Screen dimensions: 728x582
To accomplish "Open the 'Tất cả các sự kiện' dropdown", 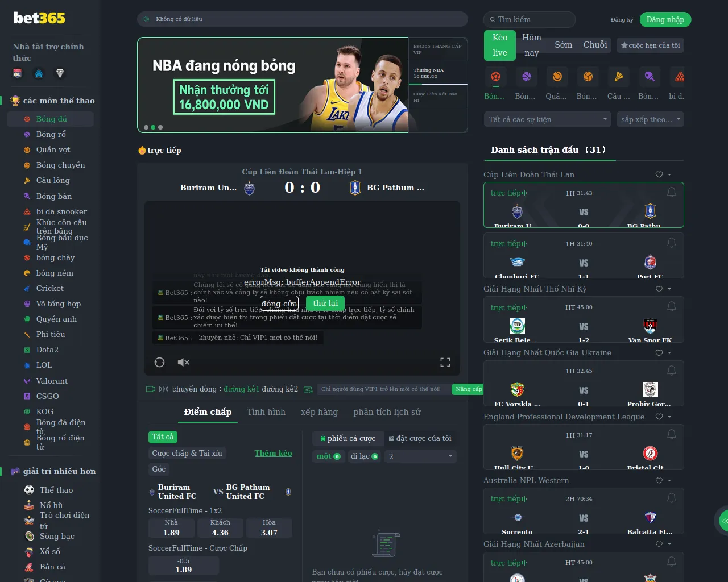I will [x=548, y=119].
